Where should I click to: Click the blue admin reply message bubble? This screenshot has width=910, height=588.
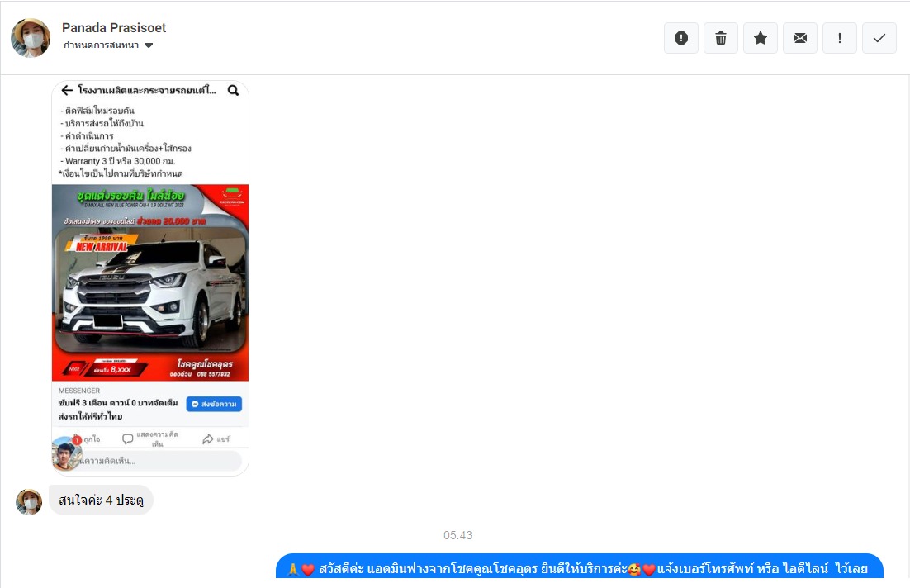point(579,567)
